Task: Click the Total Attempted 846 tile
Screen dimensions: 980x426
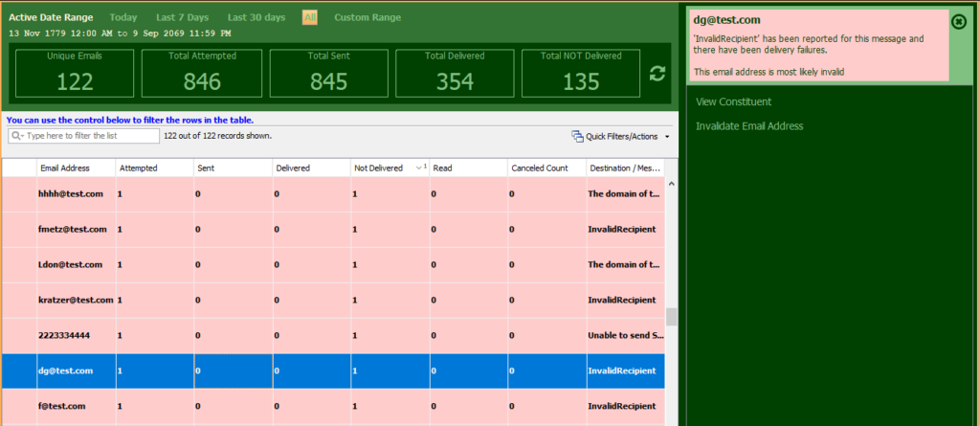Action: (203, 73)
